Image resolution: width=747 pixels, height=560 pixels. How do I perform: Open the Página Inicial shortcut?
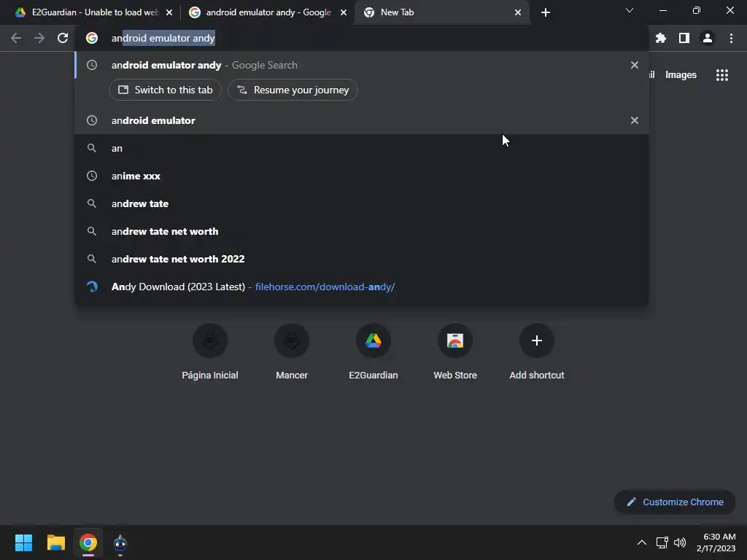(x=210, y=351)
